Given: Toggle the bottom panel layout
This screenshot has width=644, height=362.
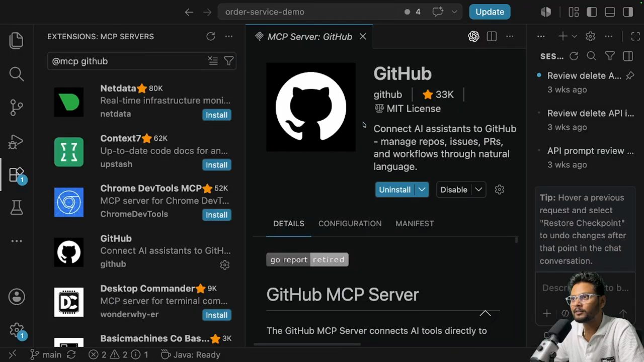Looking at the screenshot, I should [610, 12].
